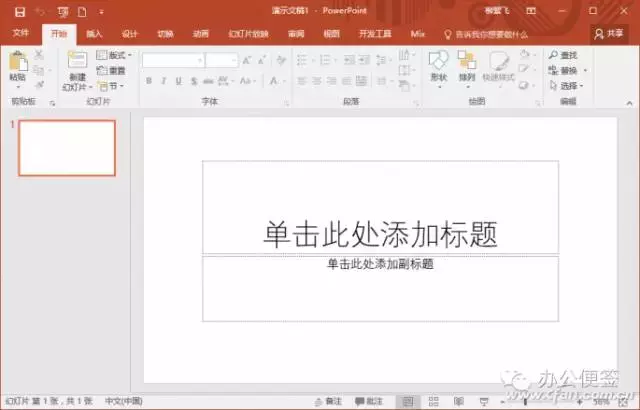640x410 pixels.
Task: Open the Change Case (Aa) dropdown
Action: pos(248,81)
